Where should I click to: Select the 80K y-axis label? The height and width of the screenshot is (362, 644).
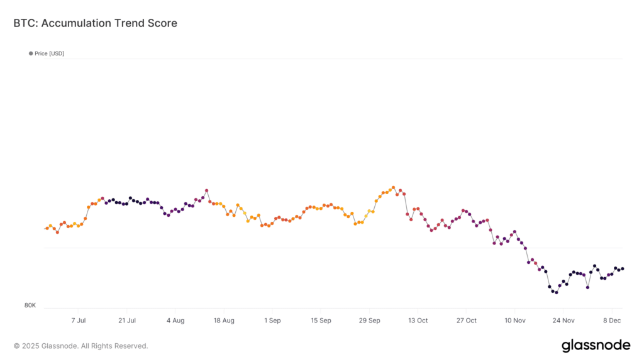[30, 305]
